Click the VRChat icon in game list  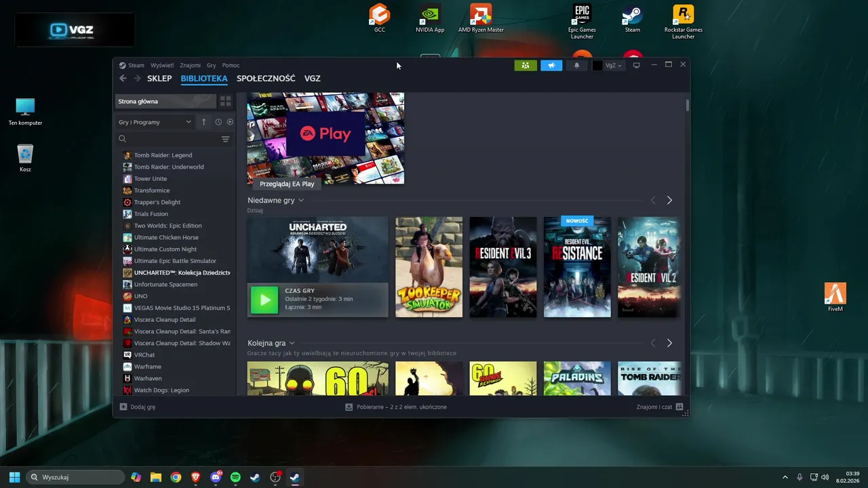click(127, 355)
